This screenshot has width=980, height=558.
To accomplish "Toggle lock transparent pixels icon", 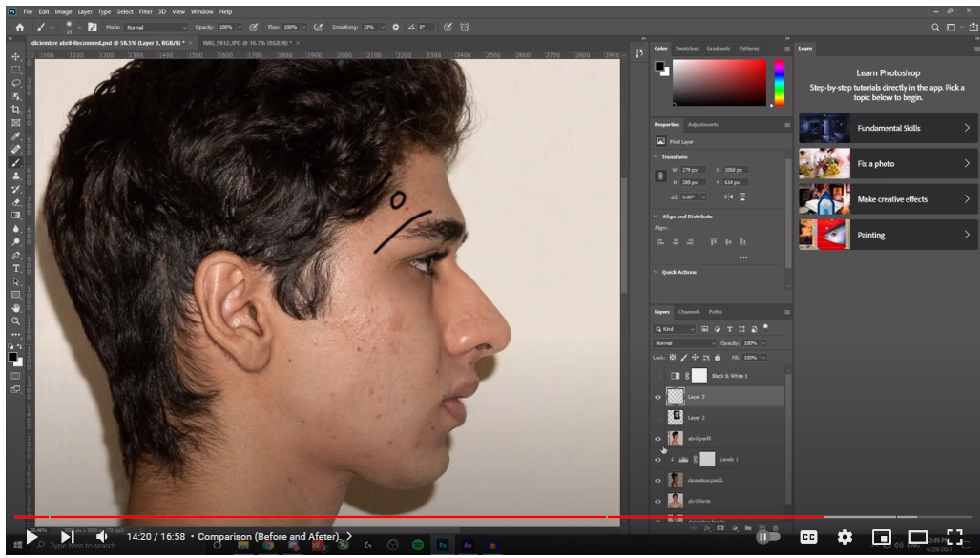I will tap(673, 358).
